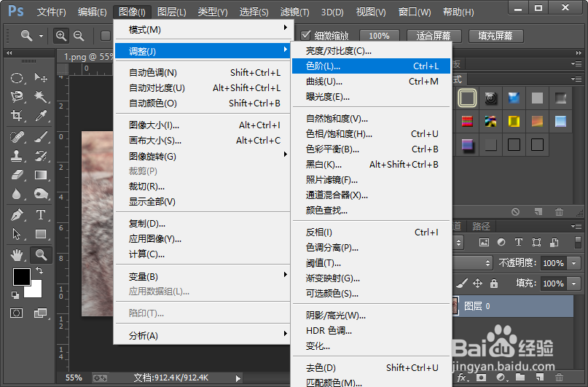Select the Hand tool
Viewport: 588px width, 387px height.
point(17,255)
